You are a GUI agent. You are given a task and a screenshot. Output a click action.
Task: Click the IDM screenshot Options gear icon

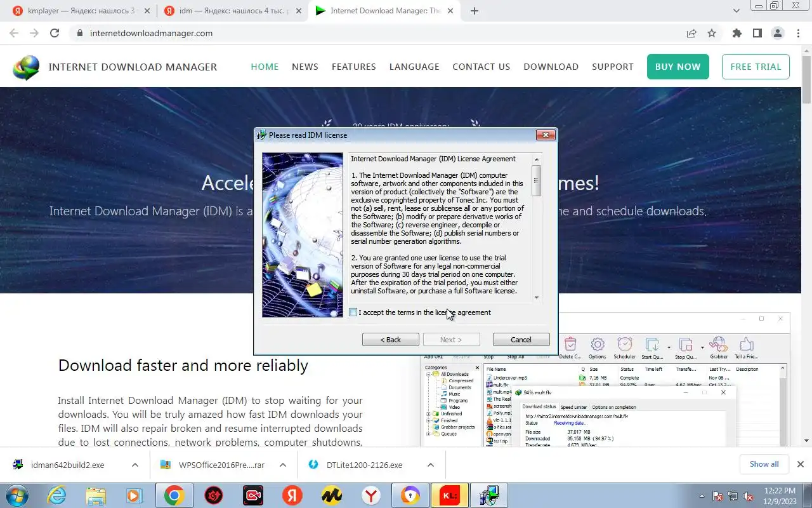(x=598, y=348)
